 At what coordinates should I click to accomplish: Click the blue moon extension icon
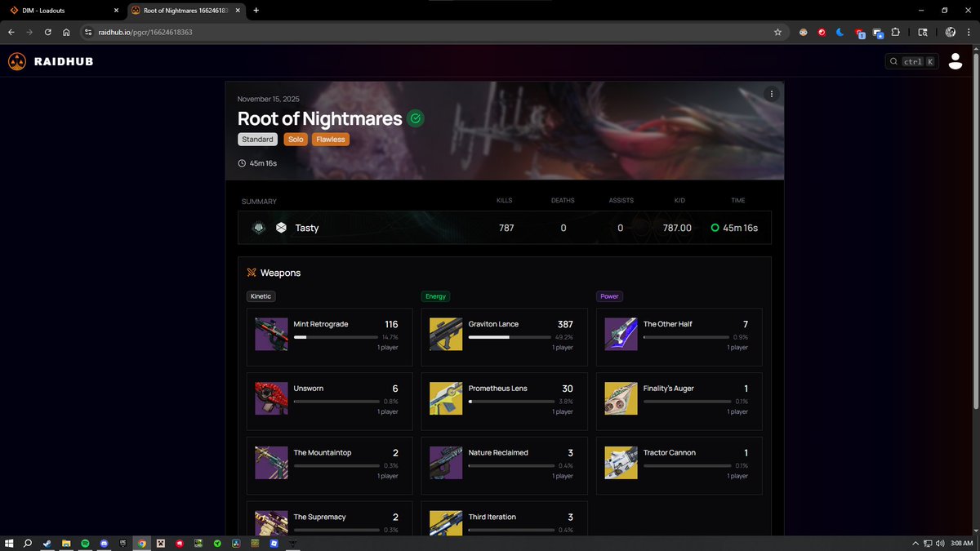pyautogui.click(x=840, y=33)
